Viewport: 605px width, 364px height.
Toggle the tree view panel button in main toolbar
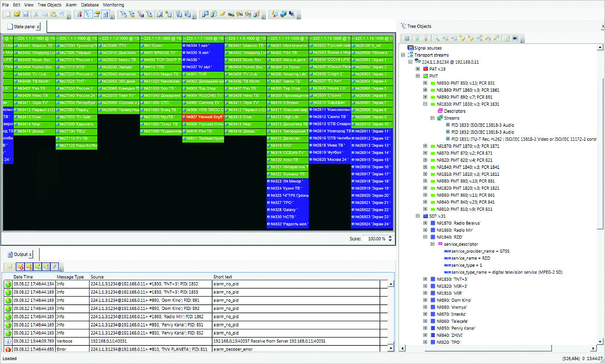coord(88,14)
